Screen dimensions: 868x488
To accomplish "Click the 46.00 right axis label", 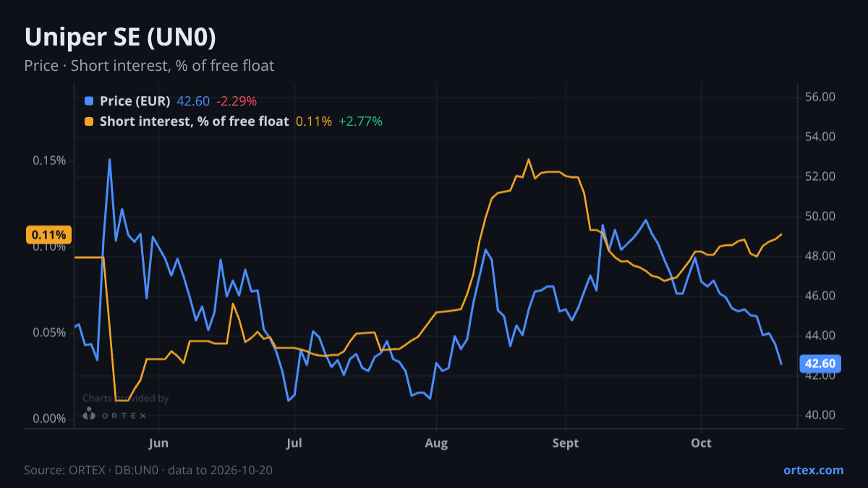I will (x=820, y=296).
